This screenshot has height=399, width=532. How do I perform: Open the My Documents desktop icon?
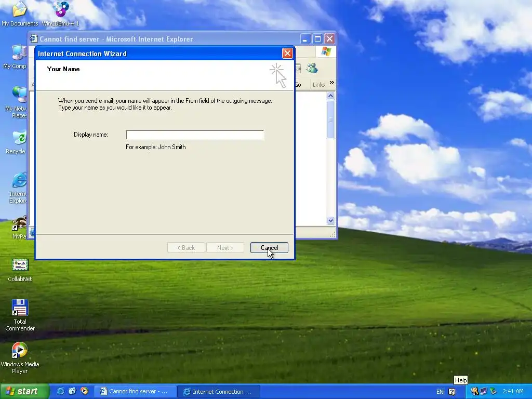tap(20, 14)
